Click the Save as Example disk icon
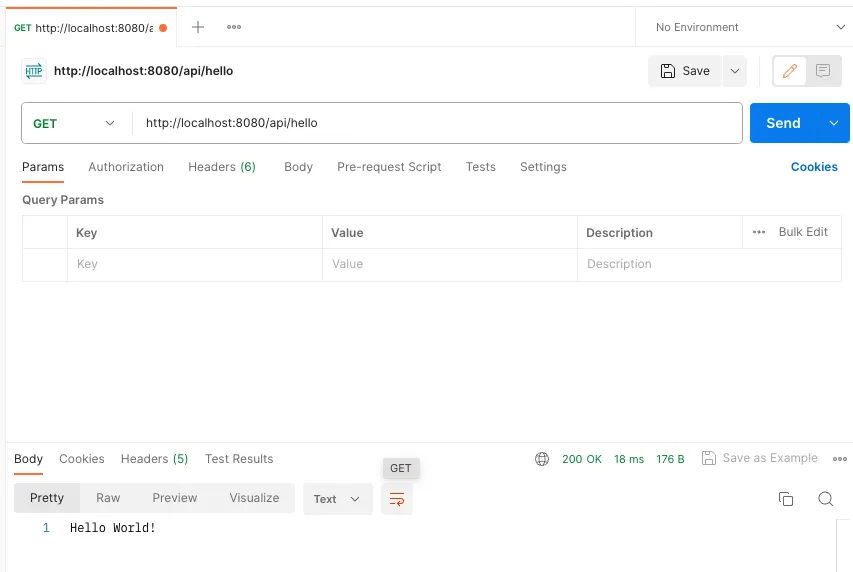Image resolution: width=853 pixels, height=572 pixels. pyautogui.click(x=709, y=458)
